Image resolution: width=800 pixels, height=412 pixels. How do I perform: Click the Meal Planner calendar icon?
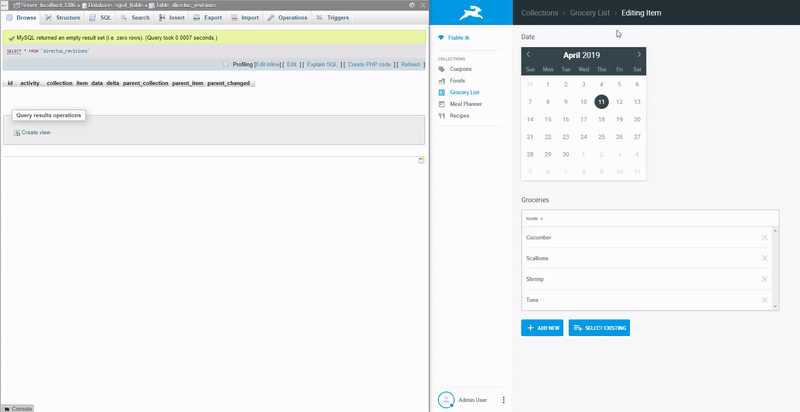(441, 104)
